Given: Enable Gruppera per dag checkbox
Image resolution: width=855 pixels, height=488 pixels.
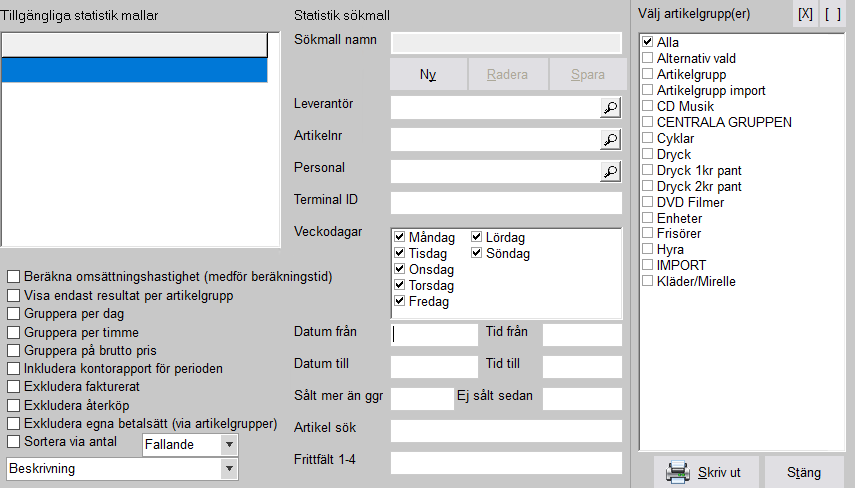Looking at the screenshot, I should click(x=14, y=314).
